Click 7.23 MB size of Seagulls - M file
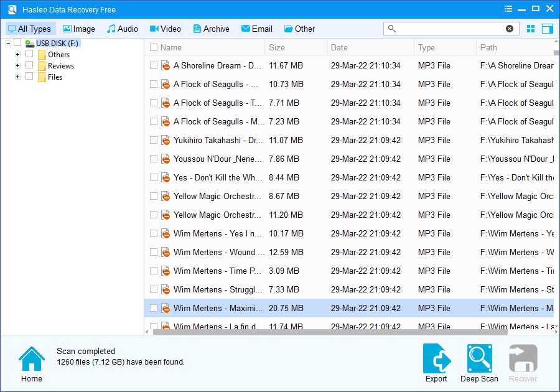Image resolution: width=560 pixels, height=392 pixels. [284, 122]
